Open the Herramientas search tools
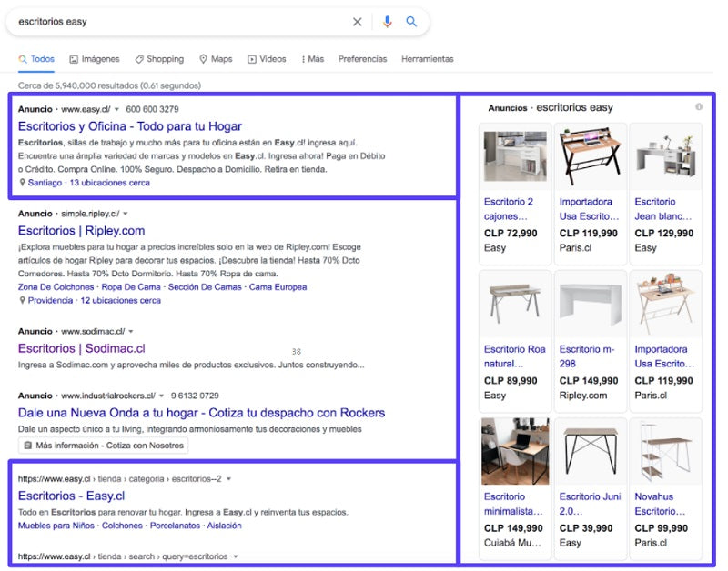The image size is (728, 571). 427,59
